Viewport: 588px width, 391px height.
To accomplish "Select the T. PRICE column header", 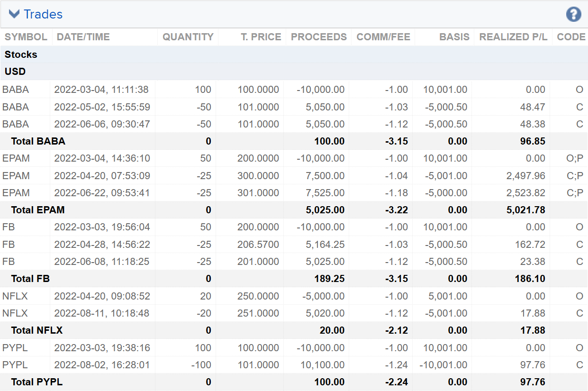I will click(x=261, y=37).
